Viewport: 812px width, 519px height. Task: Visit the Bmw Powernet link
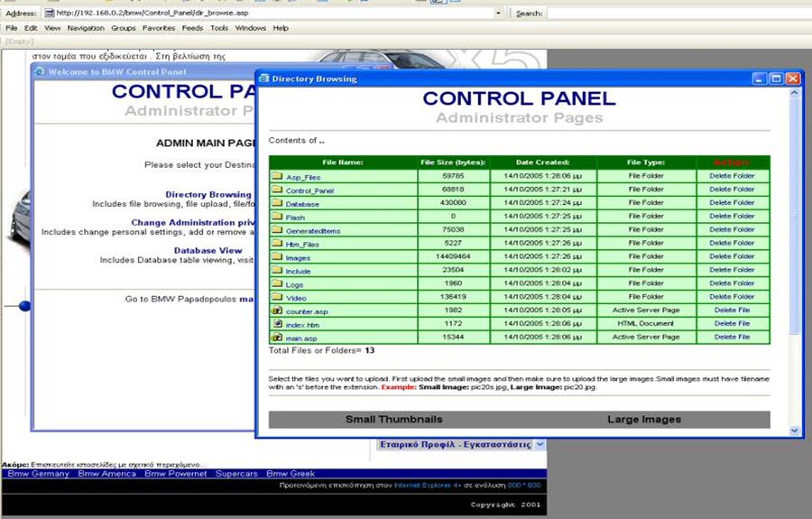click(x=176, y=474)
